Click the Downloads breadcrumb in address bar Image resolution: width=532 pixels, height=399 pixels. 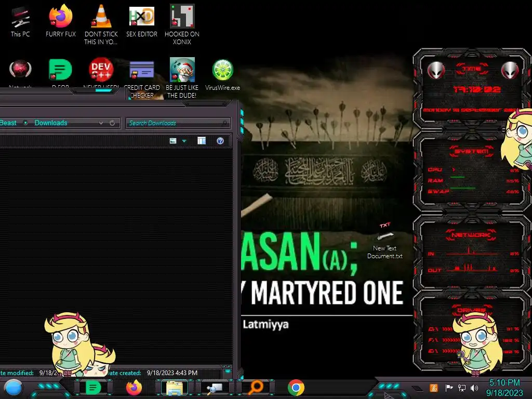[x=51, y=123]
